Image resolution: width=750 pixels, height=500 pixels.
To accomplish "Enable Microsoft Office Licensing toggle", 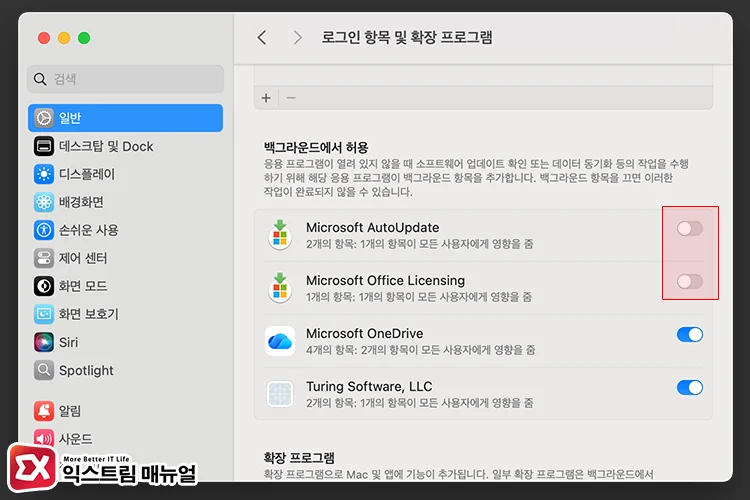I will point(690,281).
